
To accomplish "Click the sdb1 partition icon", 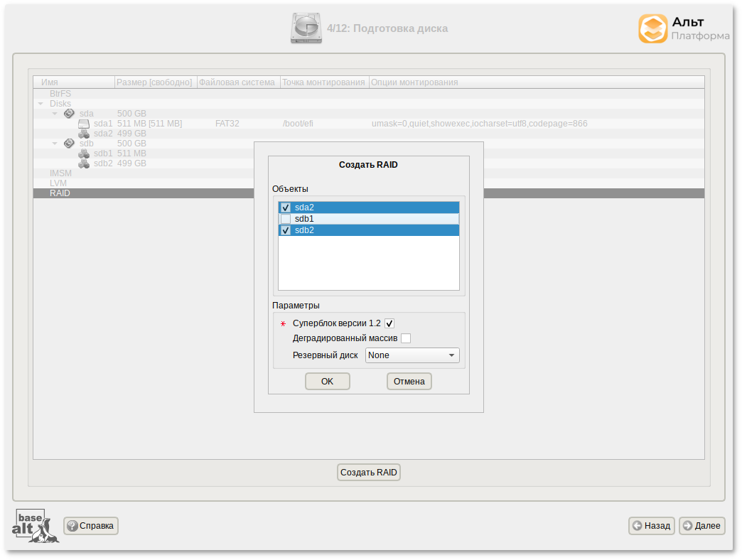I will coord(84,154).
